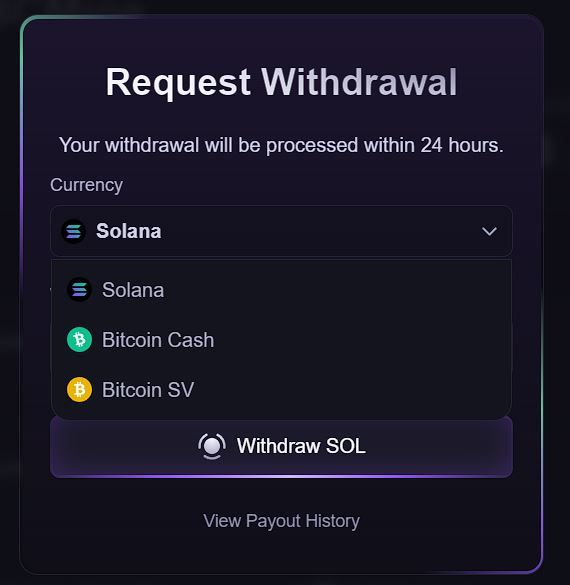This screenshot has height=585, width=570.
Task: Click the green Bitcoin Cash coin icon
Action: 79,340
